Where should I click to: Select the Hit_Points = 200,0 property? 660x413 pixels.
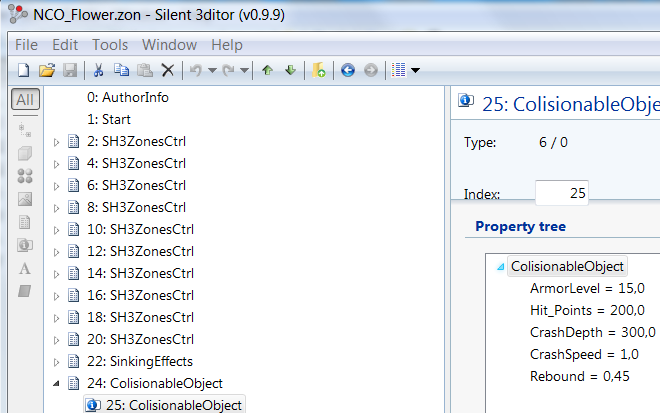(592, 310)
